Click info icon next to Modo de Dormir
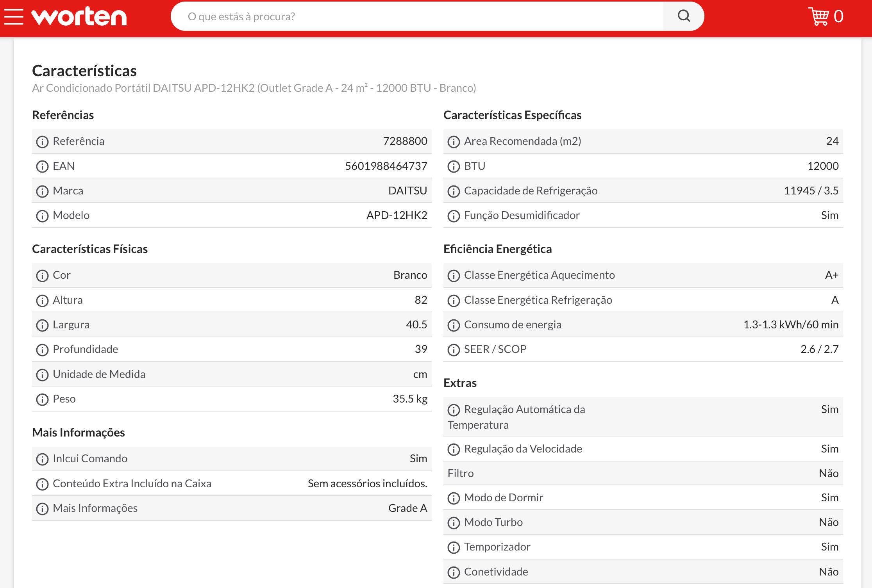The height and width of the screenshot is (588, 872). (454, 498)
